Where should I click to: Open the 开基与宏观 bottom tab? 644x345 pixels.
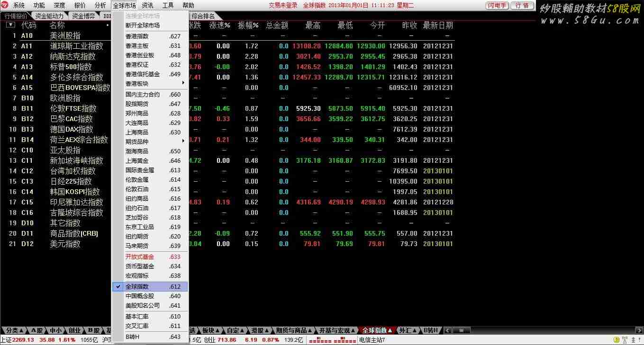[x=337, y=330]
